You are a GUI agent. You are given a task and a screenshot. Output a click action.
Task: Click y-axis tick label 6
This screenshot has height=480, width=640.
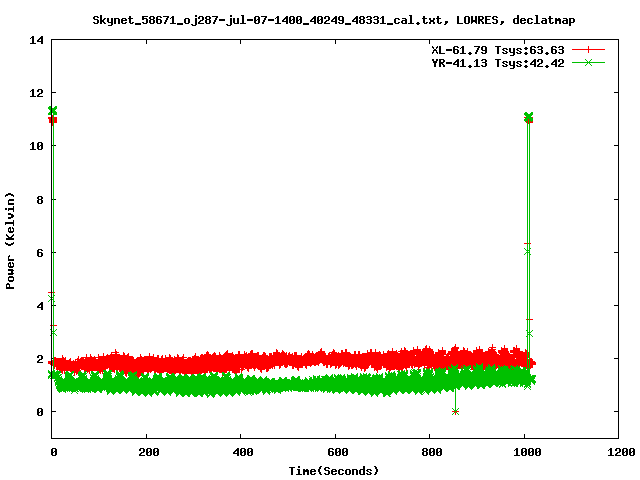pyautogui.click(x=40, y=253)
